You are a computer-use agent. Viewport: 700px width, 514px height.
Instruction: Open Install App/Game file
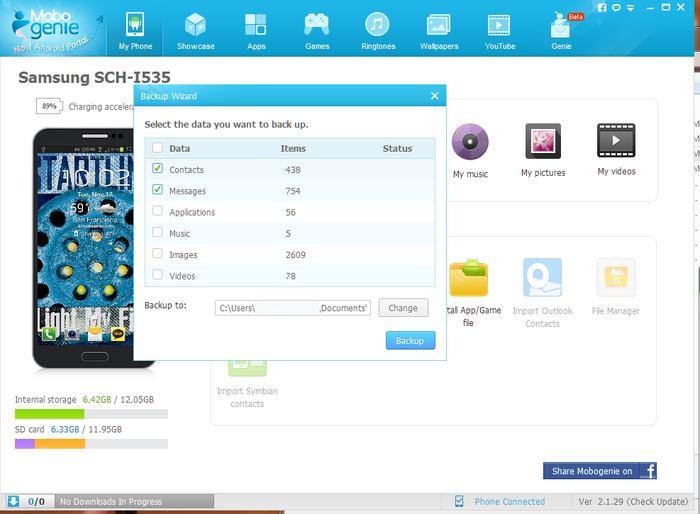click(x=473, y=292)
